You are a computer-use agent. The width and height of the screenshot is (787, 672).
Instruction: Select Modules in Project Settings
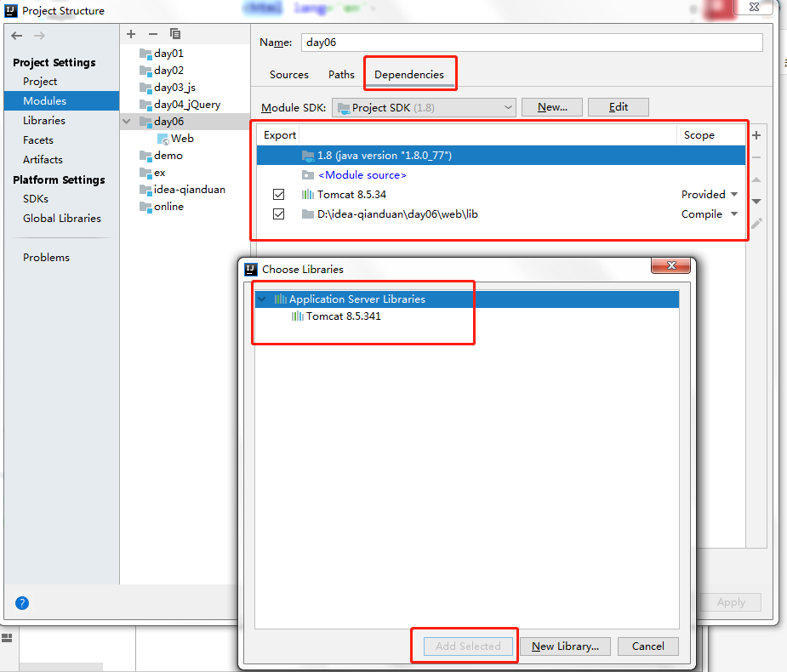click(62, 101)
